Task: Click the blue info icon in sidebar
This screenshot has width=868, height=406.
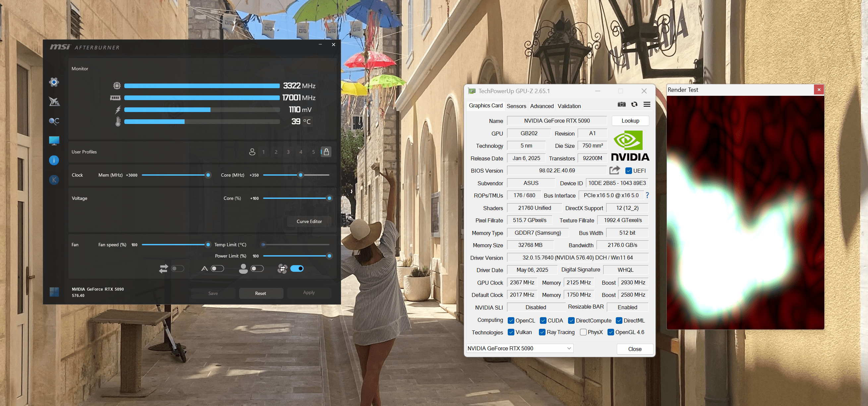Action: pyautogui.click(x=54, y=160)
